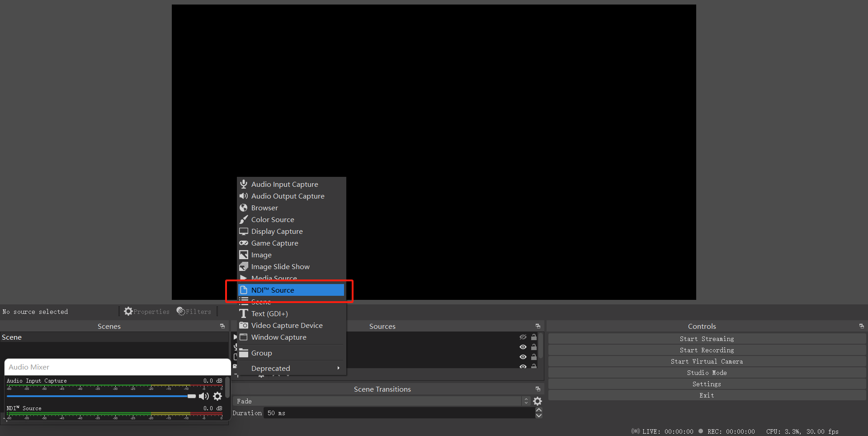868x436 pixels.
Task: Hide the third source using its eye icon
Action: coord(523,357)
